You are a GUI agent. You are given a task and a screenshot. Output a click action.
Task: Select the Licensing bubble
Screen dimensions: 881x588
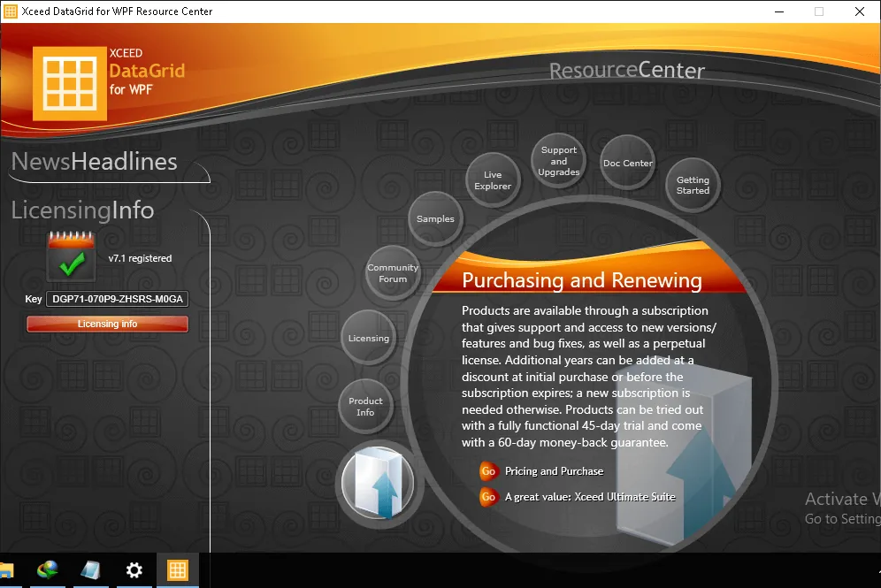click(x=369, y=338)
